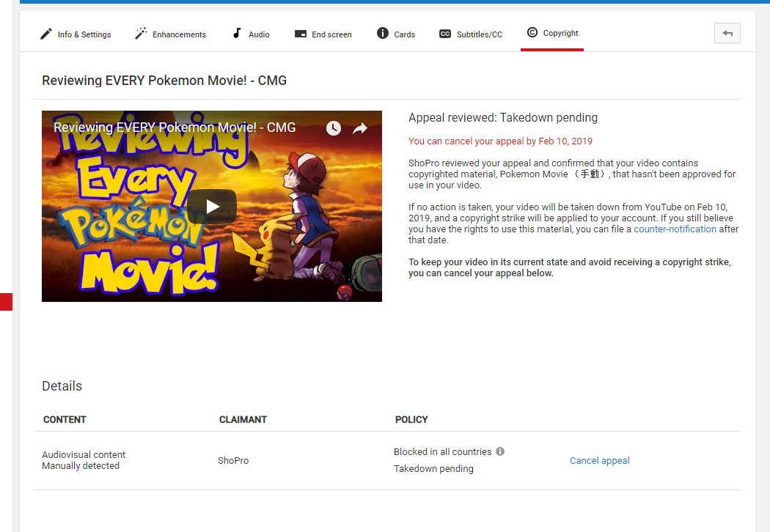Switch to the Enhancements tab
The width and height of the screenshot is (770, 532).
coord(170,34)
